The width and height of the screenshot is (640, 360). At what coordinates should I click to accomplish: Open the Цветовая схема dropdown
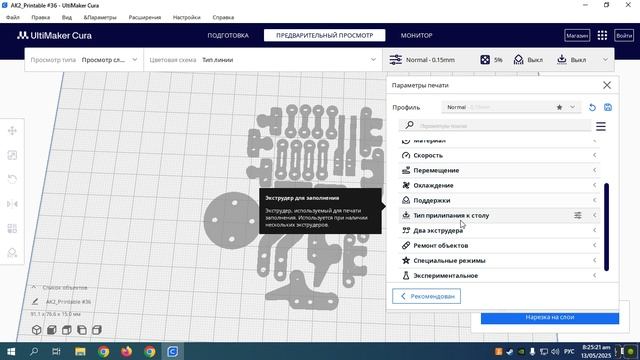tap(262, 60)
